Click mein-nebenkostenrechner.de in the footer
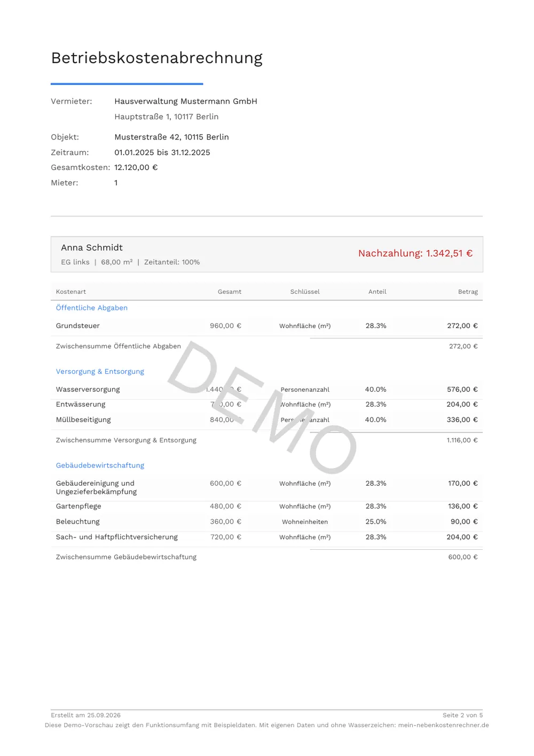The height and width of the screenshot is (756, 534). click(443, 726)
